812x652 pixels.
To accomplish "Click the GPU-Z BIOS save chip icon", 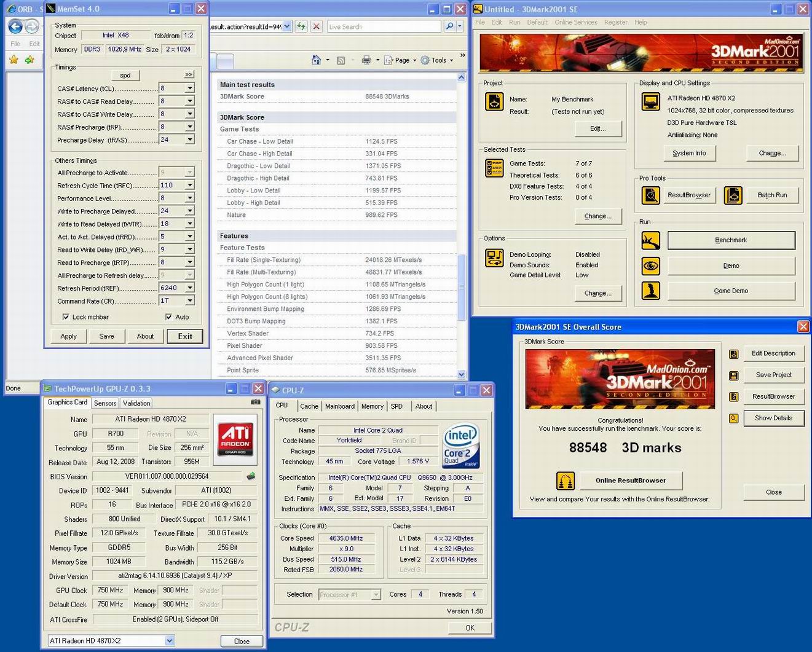I will 251,476.
